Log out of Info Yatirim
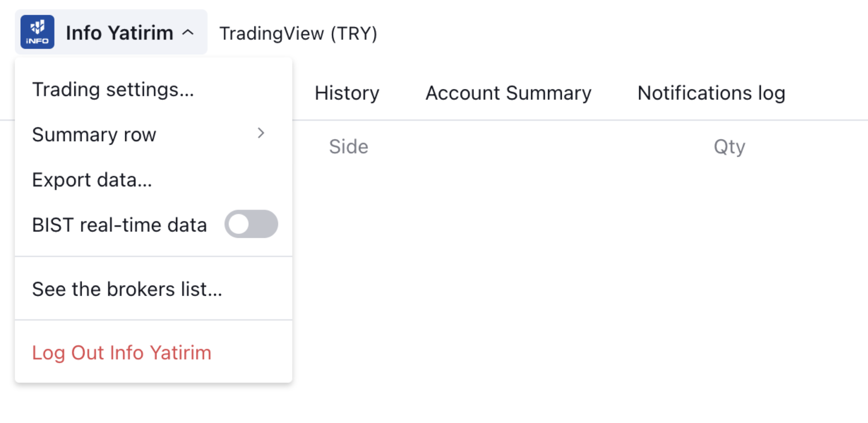This screenshot has height=423, width=868. pos(121,353)
